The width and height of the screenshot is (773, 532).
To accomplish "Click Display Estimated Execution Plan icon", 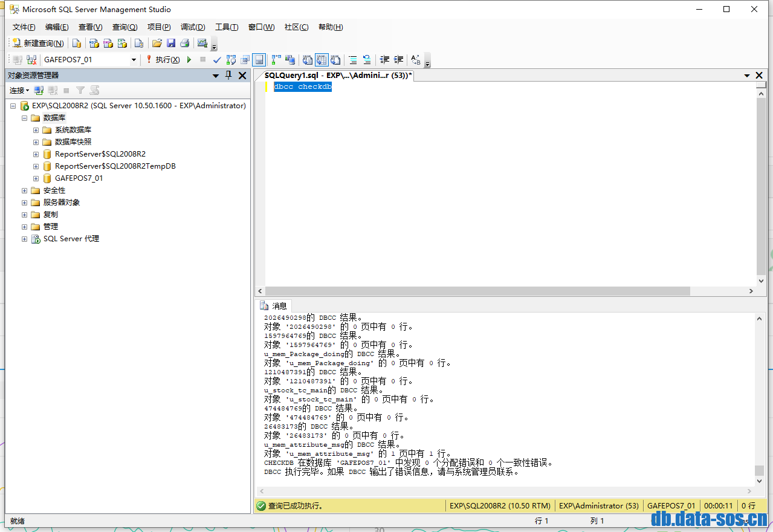I will (231, 60).
